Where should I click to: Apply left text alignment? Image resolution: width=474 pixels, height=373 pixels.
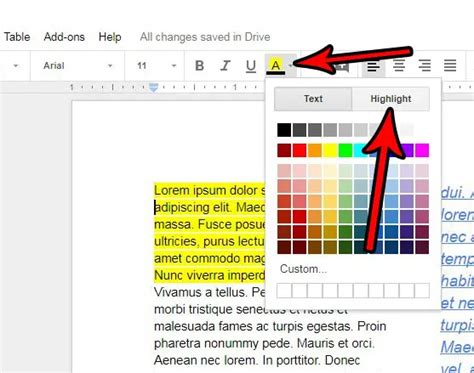373,66
